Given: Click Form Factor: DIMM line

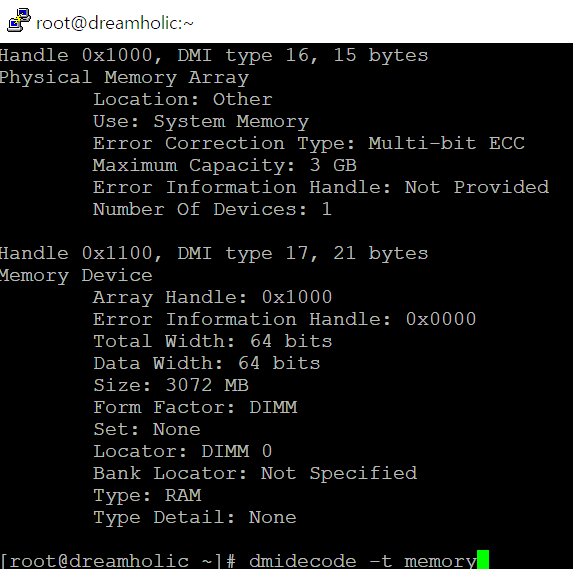Looking at the screenshot, I should coord(195,407).
